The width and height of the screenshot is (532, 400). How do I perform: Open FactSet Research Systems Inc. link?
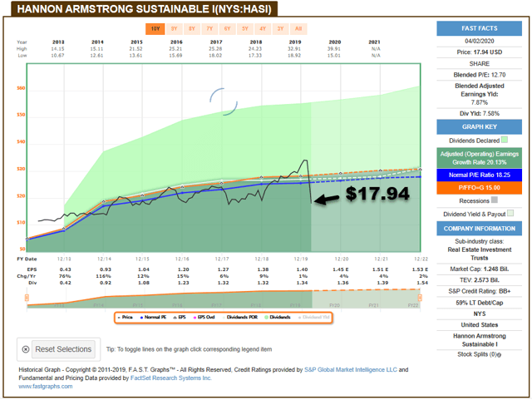pyautogui.click(x=171, y=378)
